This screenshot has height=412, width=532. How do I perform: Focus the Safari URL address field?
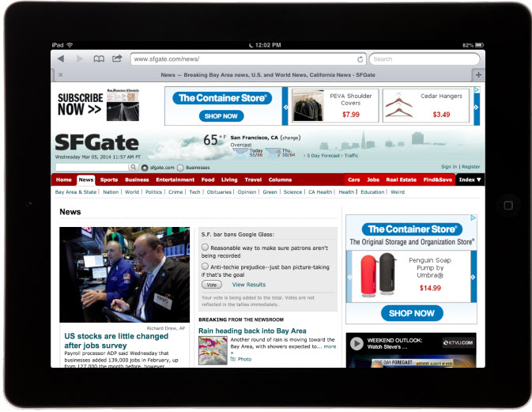coord(248,59)
